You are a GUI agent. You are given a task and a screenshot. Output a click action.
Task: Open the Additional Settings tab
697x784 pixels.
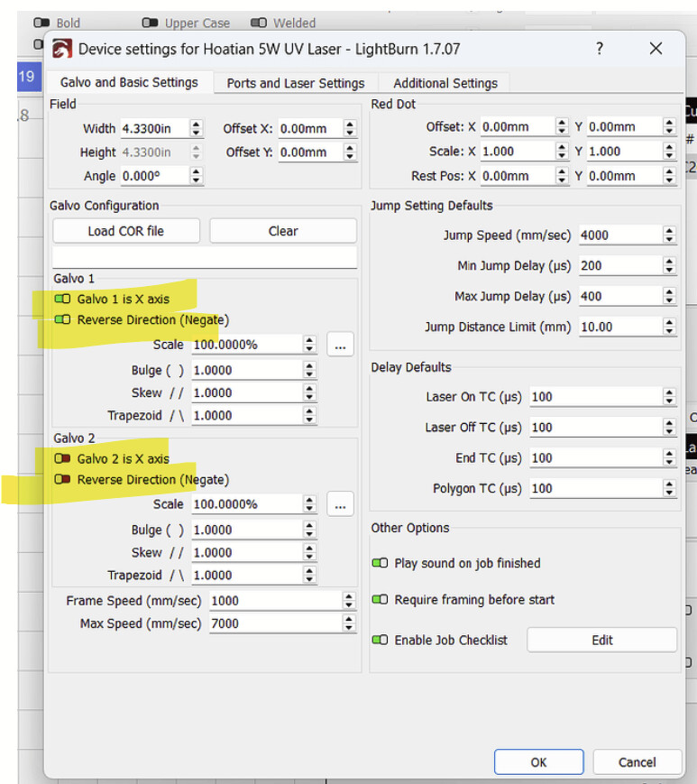(445, 83)
